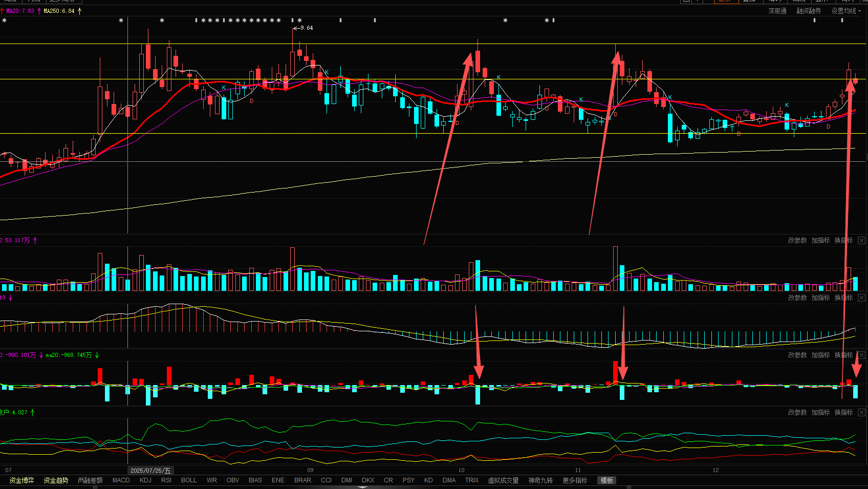Select the PSY indicator tab
This screenshot has width=868, height=489.
click(408, 480)
